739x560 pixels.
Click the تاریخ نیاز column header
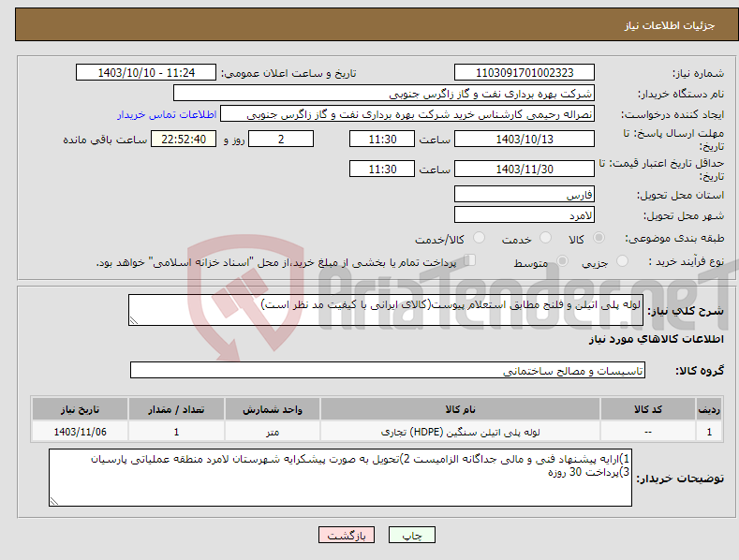pos(81,409)
